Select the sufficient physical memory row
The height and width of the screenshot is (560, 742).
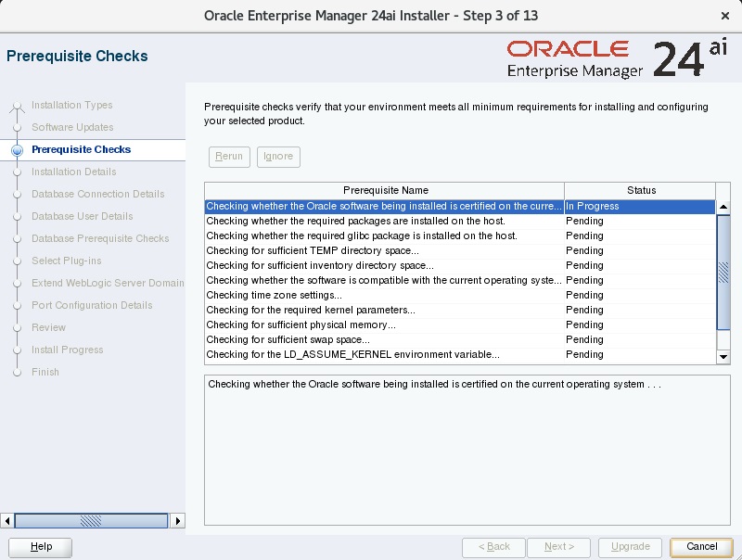point(460,325)
